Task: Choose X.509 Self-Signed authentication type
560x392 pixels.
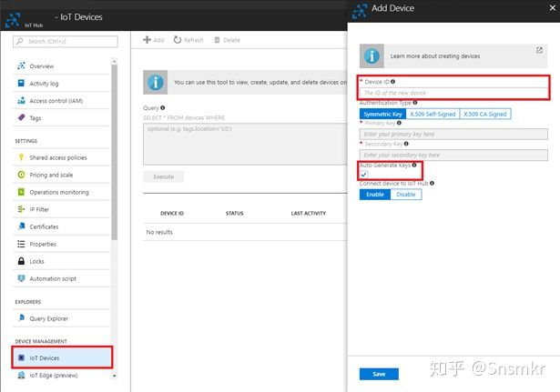Action: tap(433, 114)
